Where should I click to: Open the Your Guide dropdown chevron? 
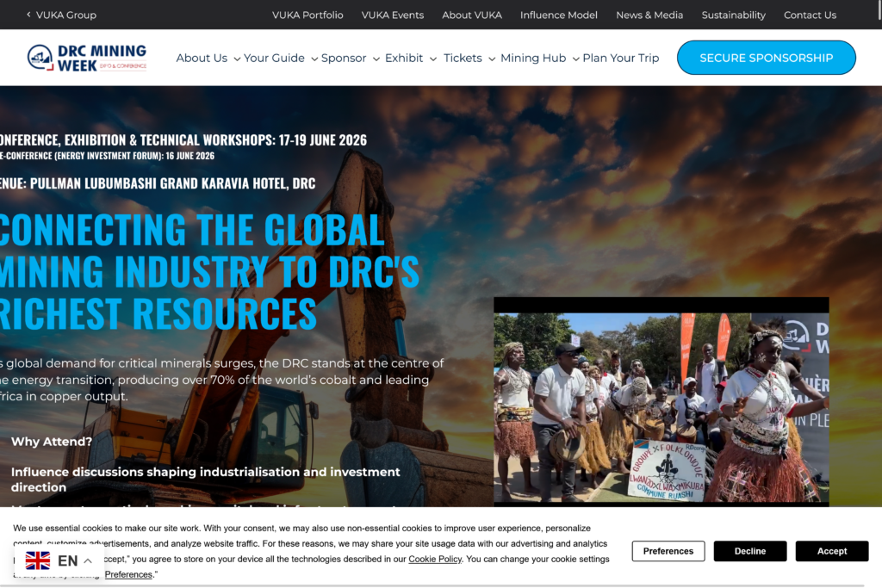314,59
